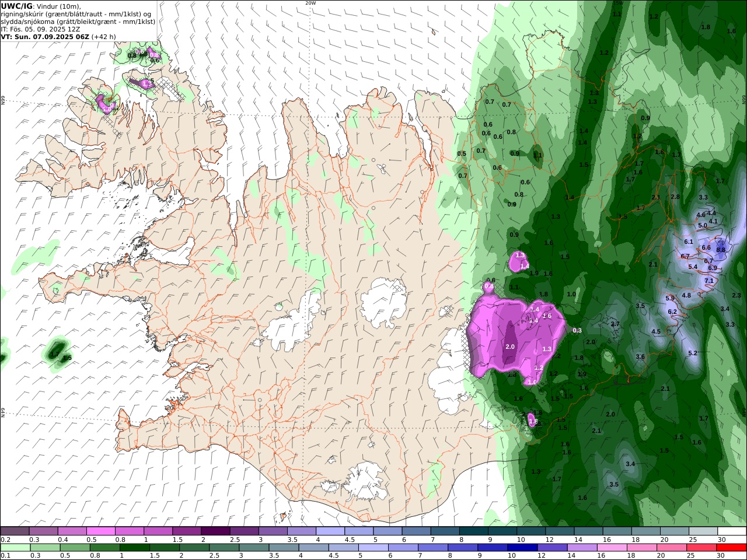Click the initial time 'IT: Fös. 05. 09. 2025 12Z'

[40, 29]
